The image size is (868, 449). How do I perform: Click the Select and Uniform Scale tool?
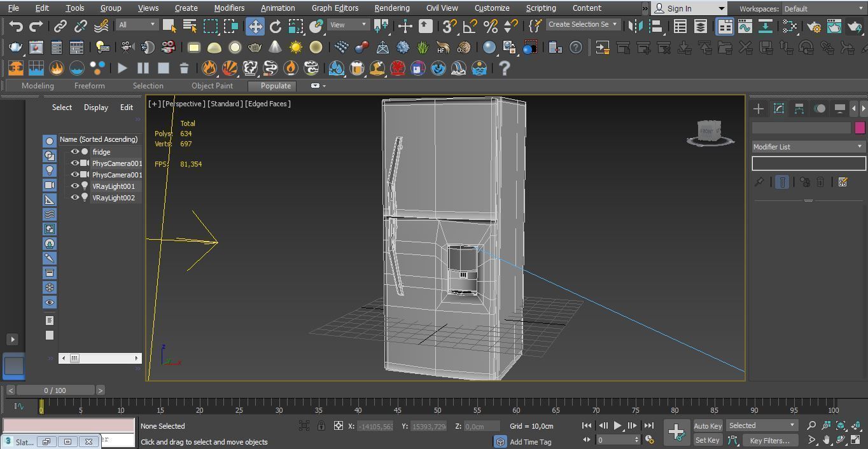coord(295,26)
